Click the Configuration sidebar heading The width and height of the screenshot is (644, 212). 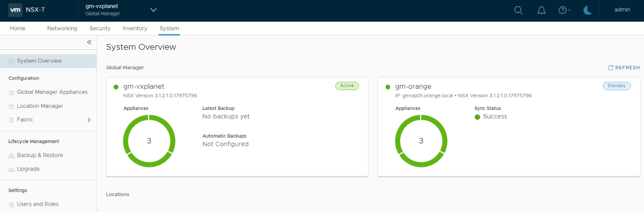[x=24, y=78]
